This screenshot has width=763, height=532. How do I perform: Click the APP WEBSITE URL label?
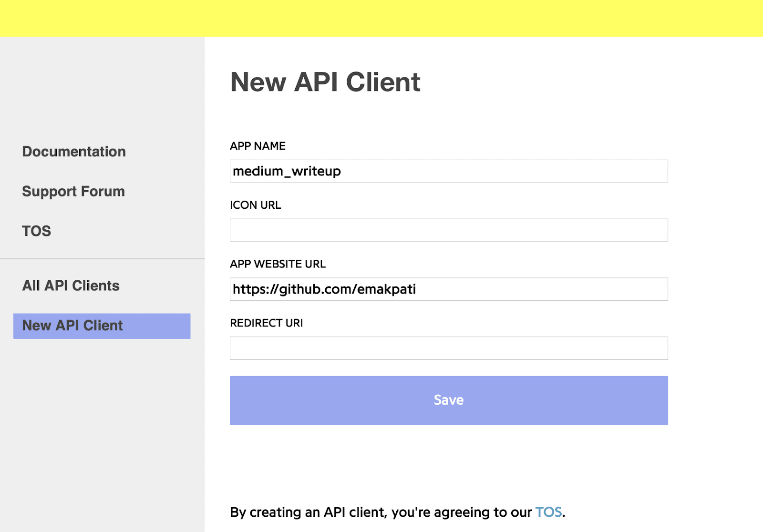tap(278, 264)
